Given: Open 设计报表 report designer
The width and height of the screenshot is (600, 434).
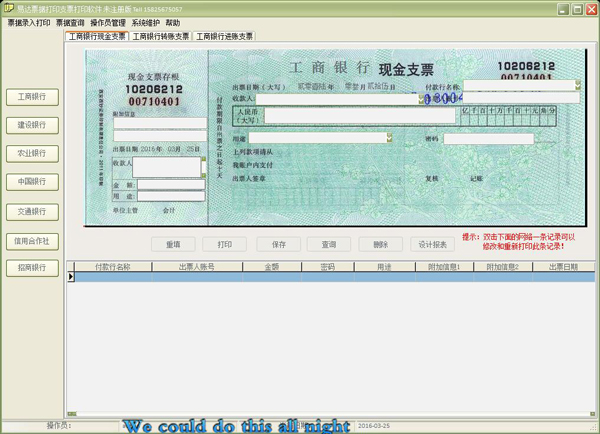Looking at the screenshot, I should click(432, 244).
